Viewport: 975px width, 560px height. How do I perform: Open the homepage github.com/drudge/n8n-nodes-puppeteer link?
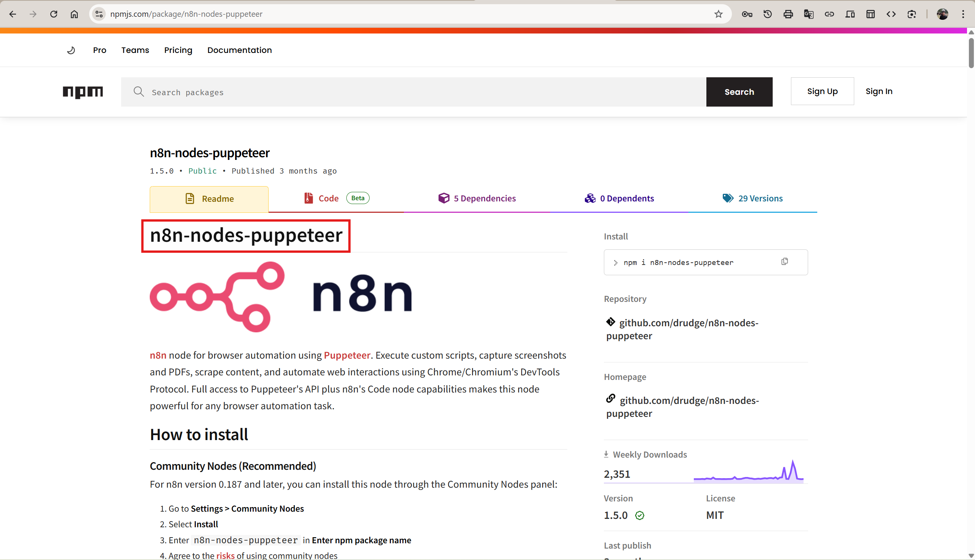click(682, 407)
